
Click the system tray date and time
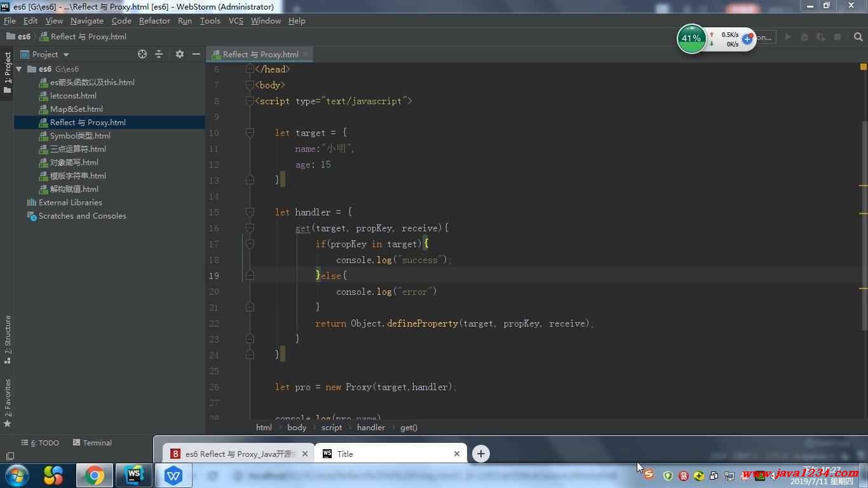coord(822,476)
